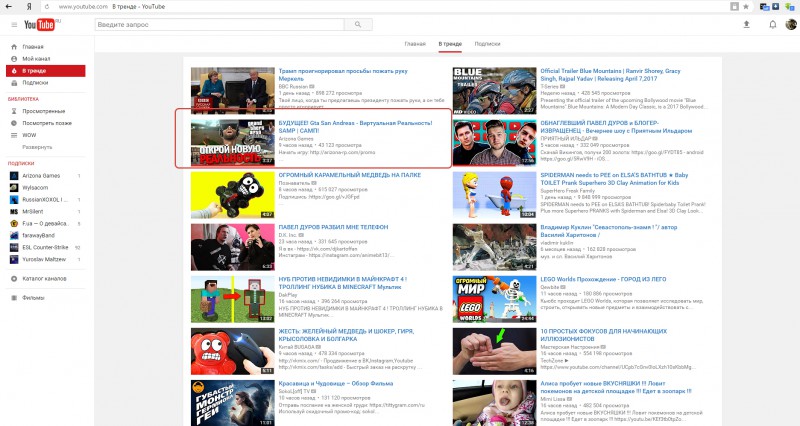Open the Познаватель channel link
This screenshot has height=426, width=800.
294,182
